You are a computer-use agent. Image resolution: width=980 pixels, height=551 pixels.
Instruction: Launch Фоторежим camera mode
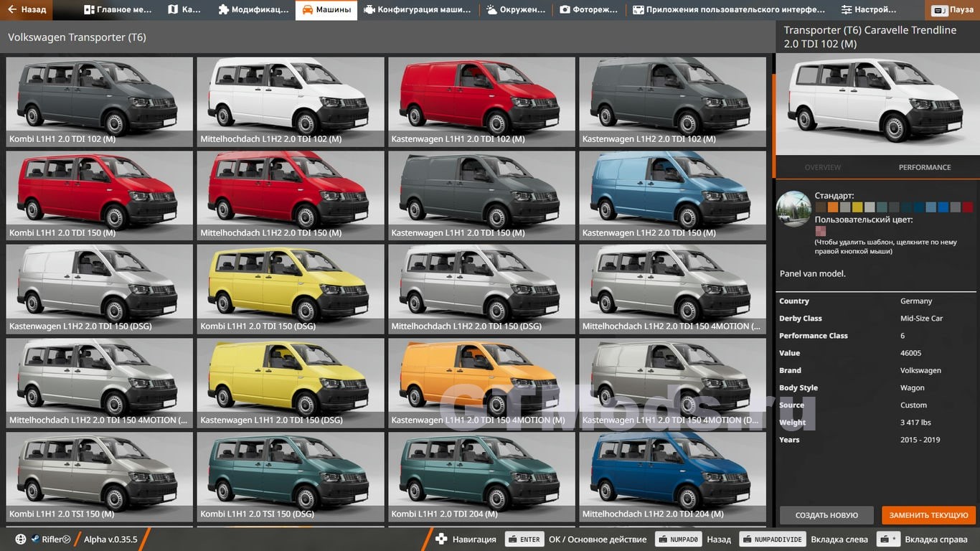pos(588,10)
